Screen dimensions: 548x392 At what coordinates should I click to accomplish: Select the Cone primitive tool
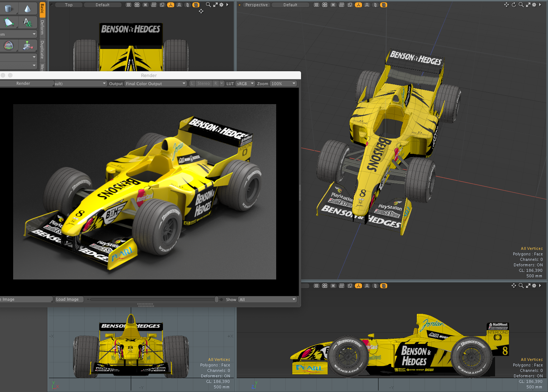[27, 8]
